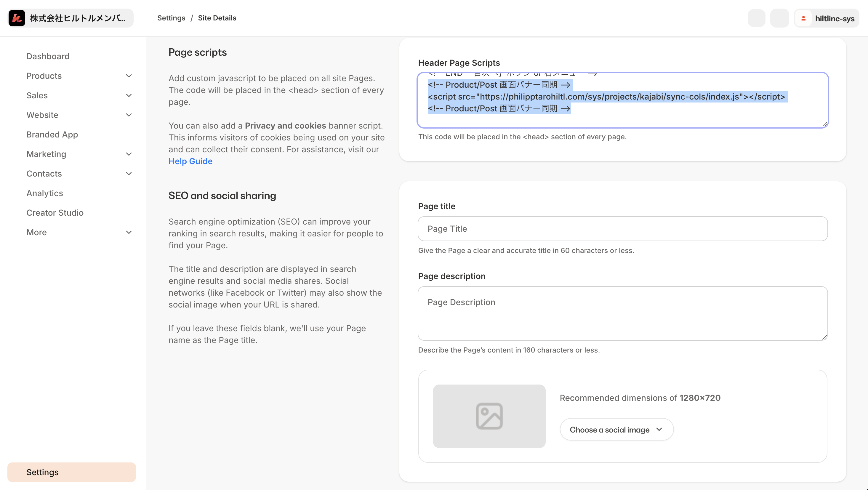Open the Choose a social image dropdown

(616, 429)
